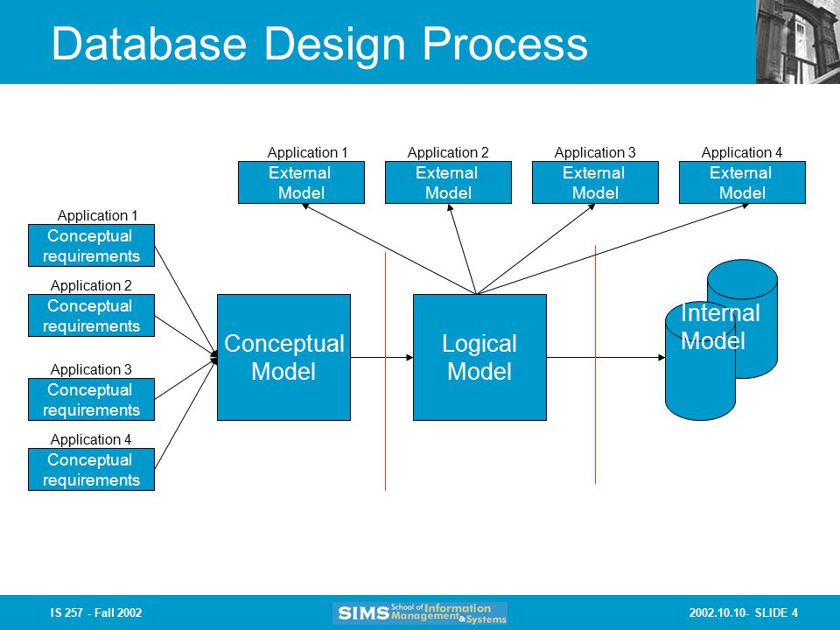Select the "IS 257 - Fall 2002" footer text
Viewport: 840px width, 630px height.
pos(96,612)
